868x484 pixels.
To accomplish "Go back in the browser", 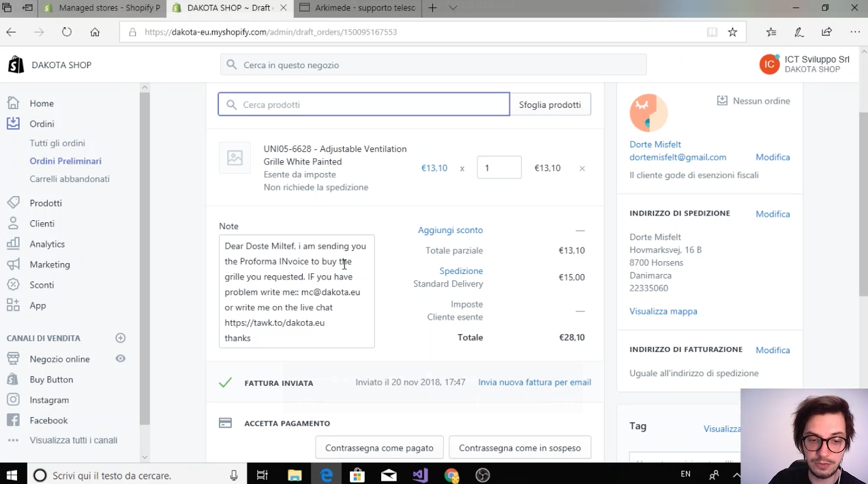I will click(11, 32).
